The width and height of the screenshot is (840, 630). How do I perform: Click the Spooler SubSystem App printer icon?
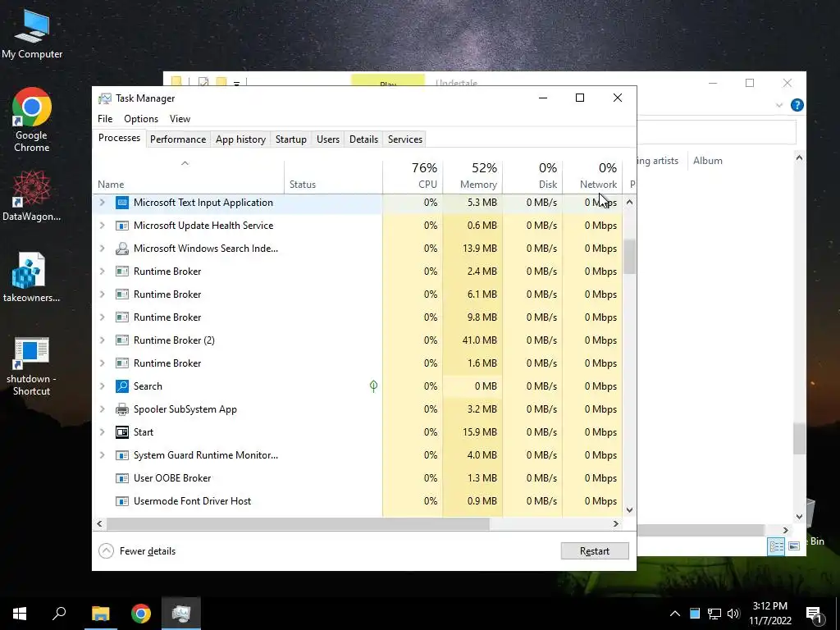pyautogui.click(x=122, y=409)
